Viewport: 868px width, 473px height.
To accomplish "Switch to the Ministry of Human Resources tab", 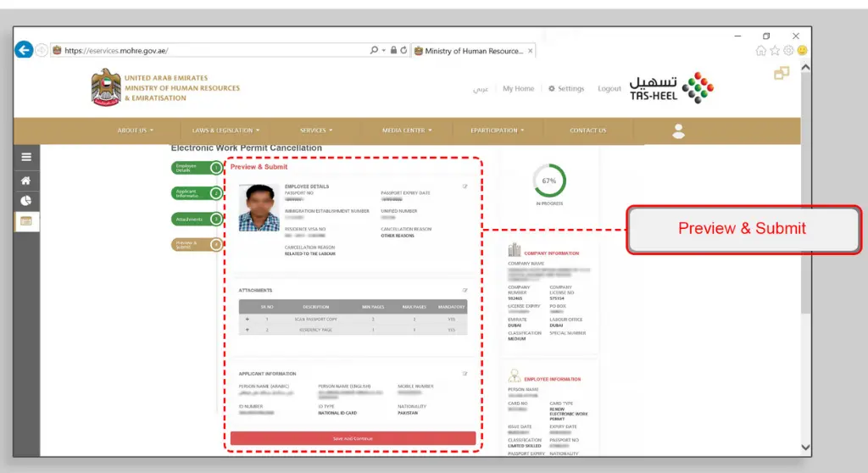I will [x=474, y=51].
